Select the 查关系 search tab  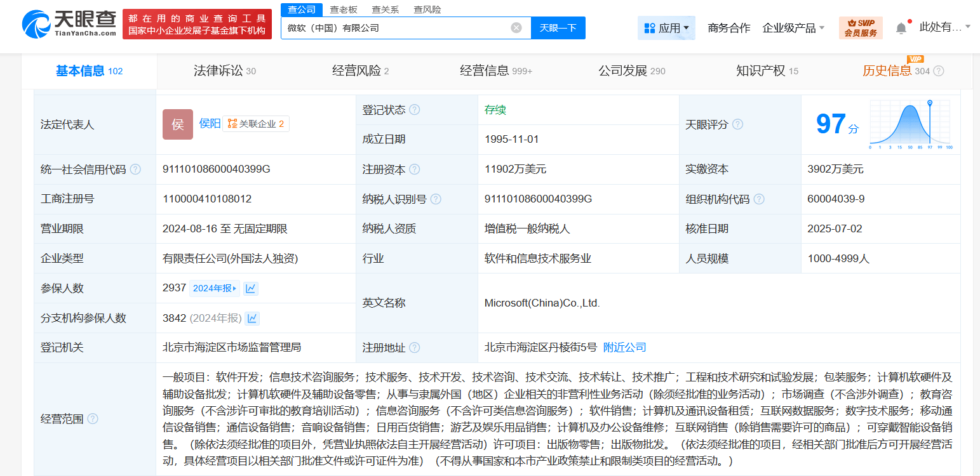386,10
